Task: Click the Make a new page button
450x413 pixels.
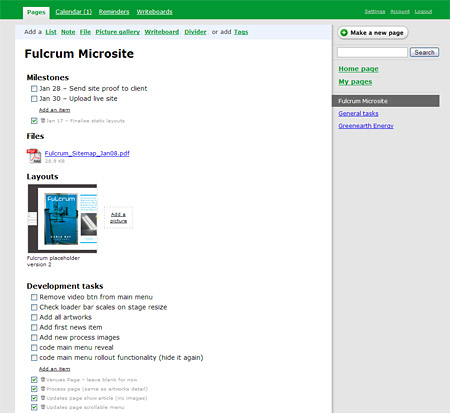Action: (x=372, y=33)
